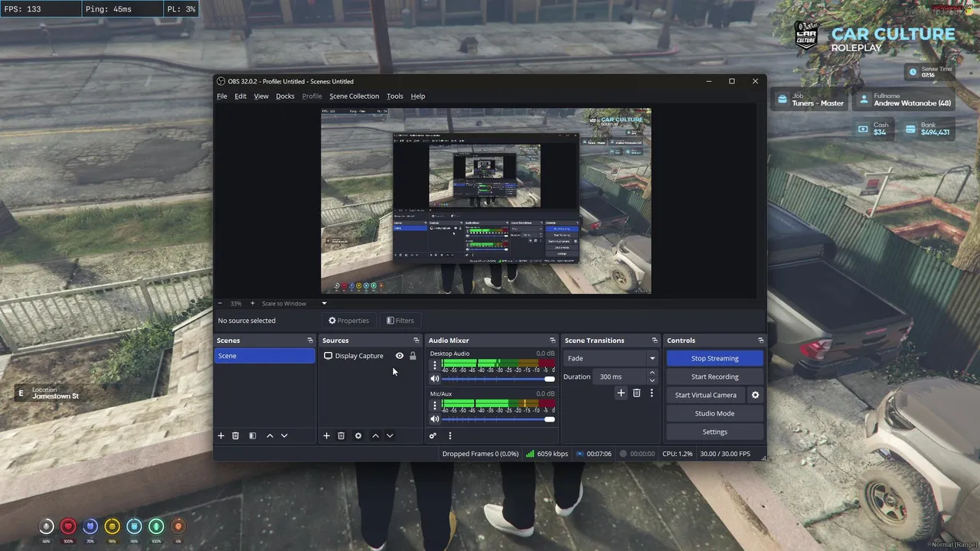The width and height of the screenshot is (980, 551).
Task: Open the View menu
Action: [261, 96]
